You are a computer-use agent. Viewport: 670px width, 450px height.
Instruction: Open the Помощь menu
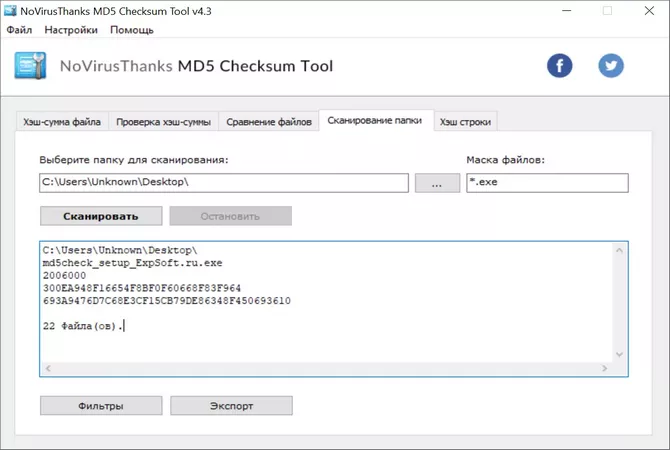point(132,30)
